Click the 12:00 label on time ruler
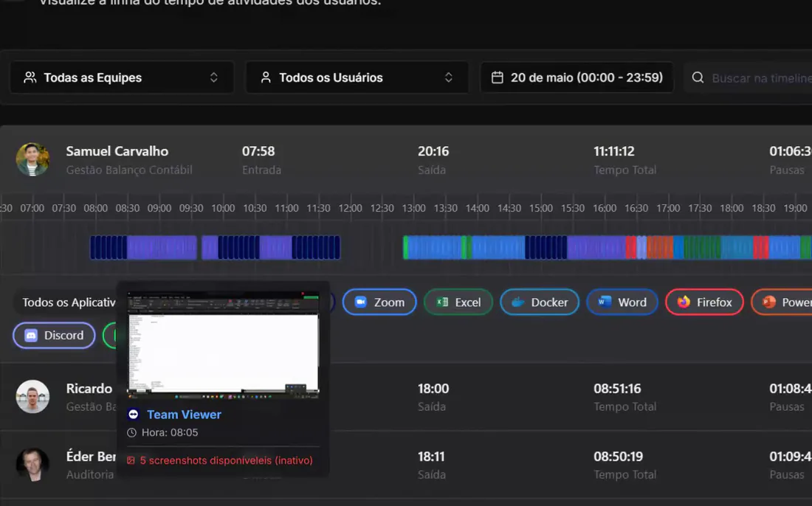 (351, 208)
